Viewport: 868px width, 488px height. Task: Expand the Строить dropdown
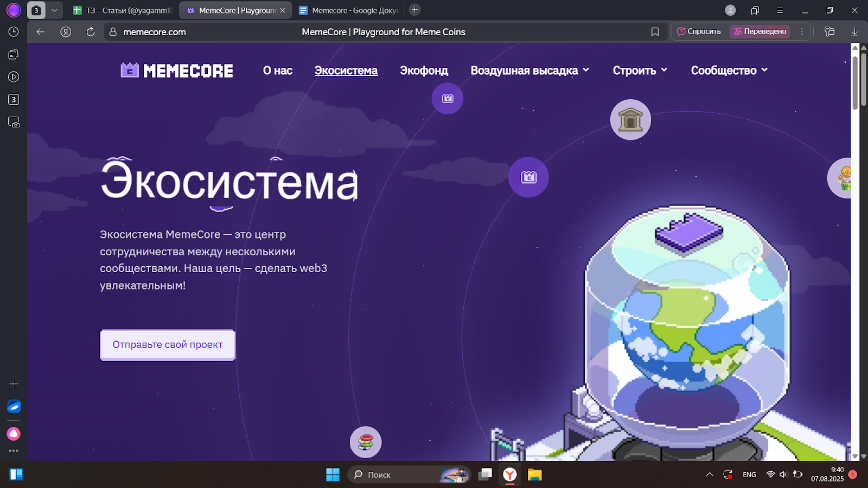coord(640,70)
